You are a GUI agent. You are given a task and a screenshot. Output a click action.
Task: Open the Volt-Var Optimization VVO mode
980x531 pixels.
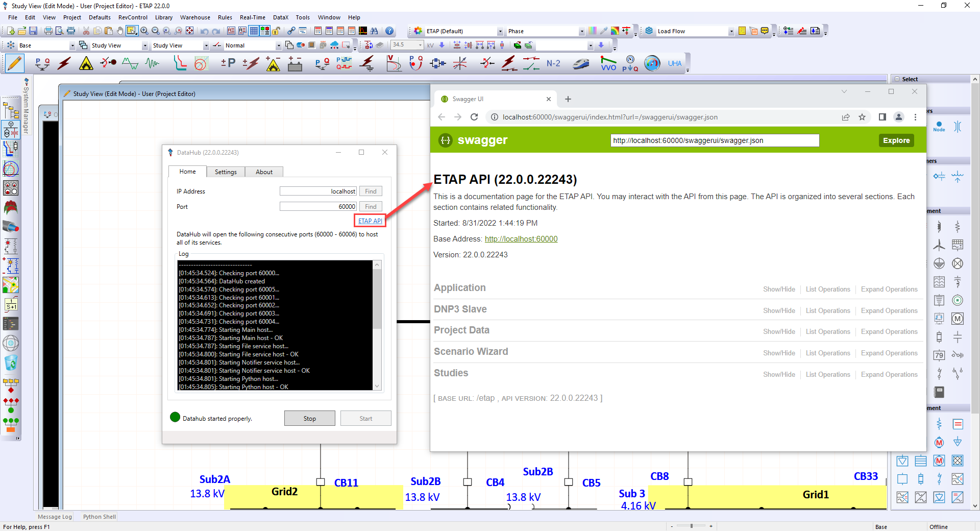(608, 63)
